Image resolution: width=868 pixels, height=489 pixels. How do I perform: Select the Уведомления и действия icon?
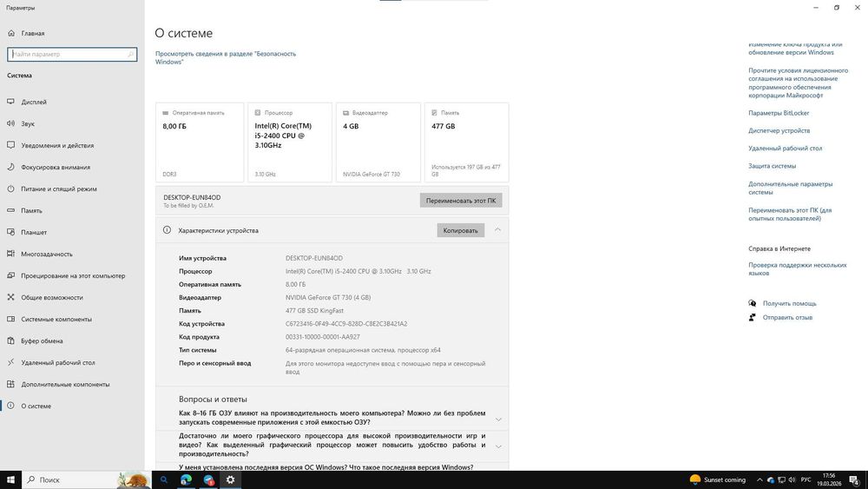click(10, 145)
